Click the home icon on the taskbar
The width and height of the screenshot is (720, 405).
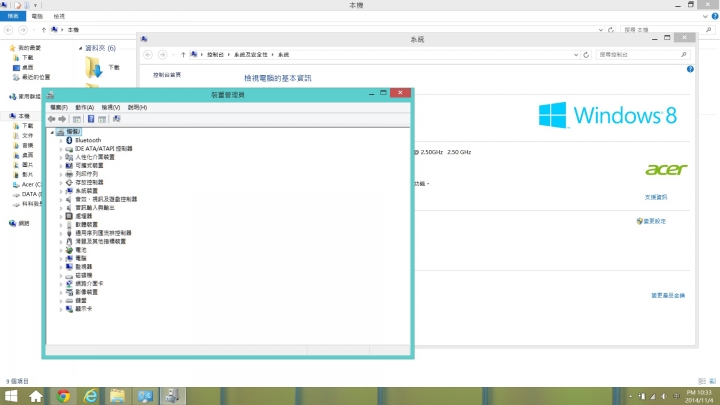(x=36, y=396)
